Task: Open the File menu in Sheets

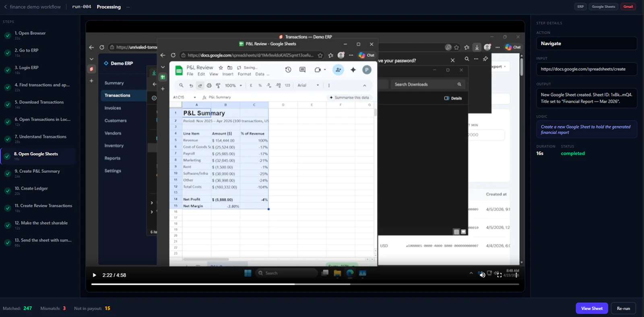Action: (x=190, y=74)
